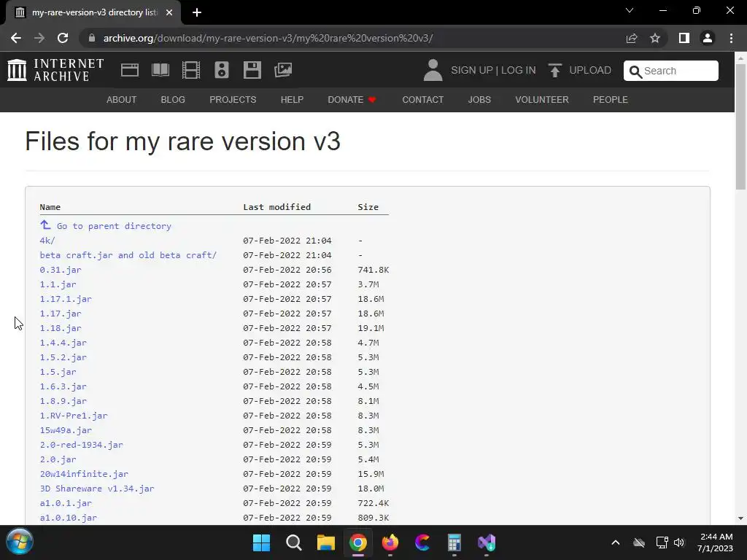Screen dimensions: 747x560
Task: Open volume control in tray
Action: pyautogui.click(x=679, y=542)
